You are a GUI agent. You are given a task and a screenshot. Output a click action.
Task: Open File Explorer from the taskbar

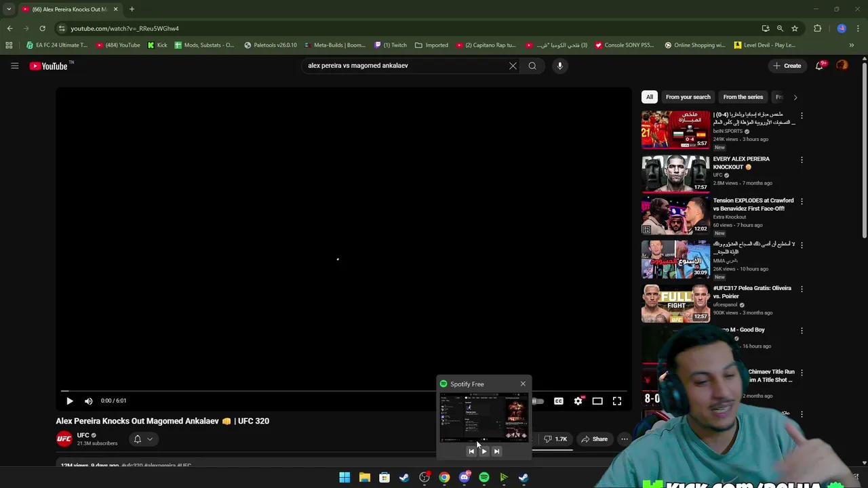(364, 477)
